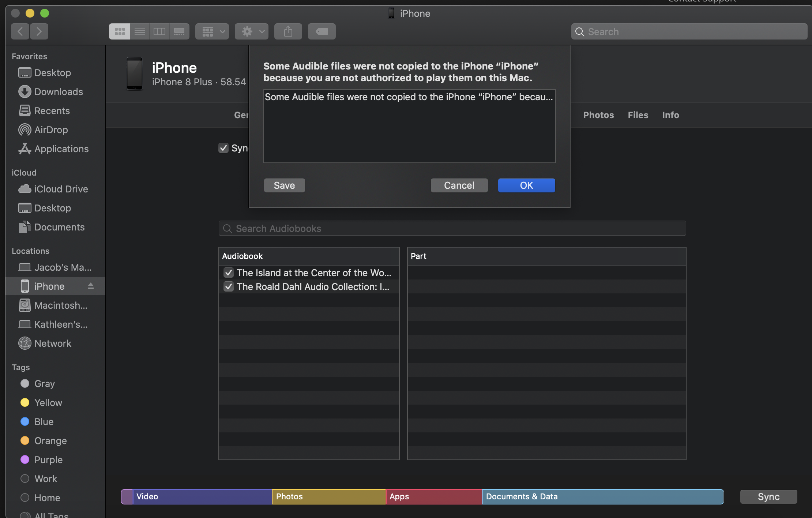Click the Share toolbar icon
The width and height of the screenshot is (812, 518).
click(x=288, y=31)
